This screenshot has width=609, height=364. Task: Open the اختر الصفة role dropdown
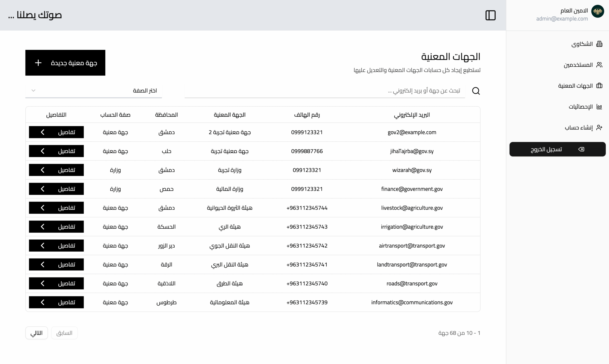[x=93, y=91]
